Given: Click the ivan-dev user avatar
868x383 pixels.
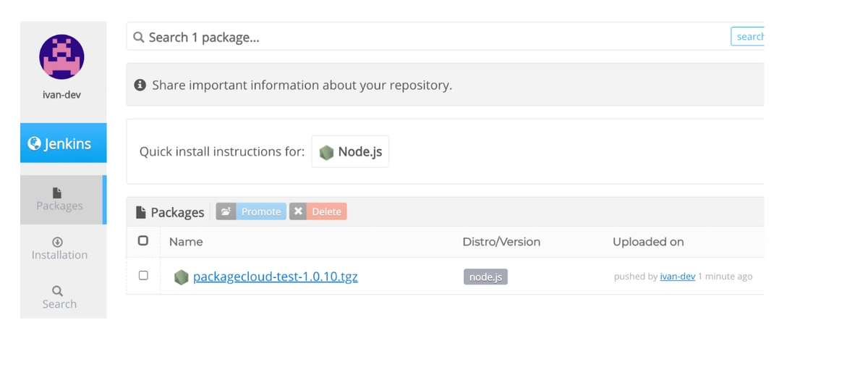Looking at the screenshot, I should (62, 56).
